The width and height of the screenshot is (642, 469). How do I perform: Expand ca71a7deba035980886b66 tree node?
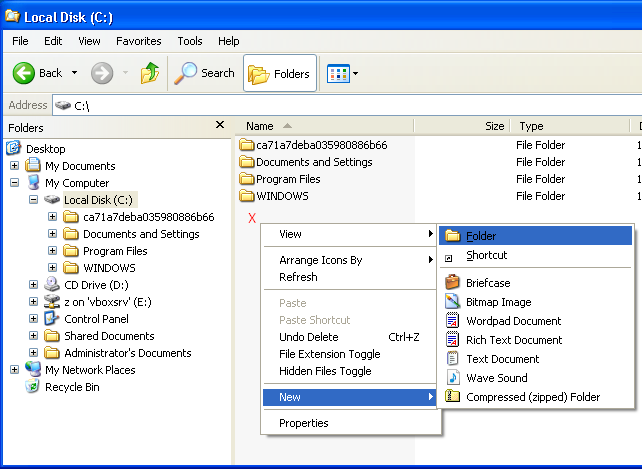click(x=52, y=217)
